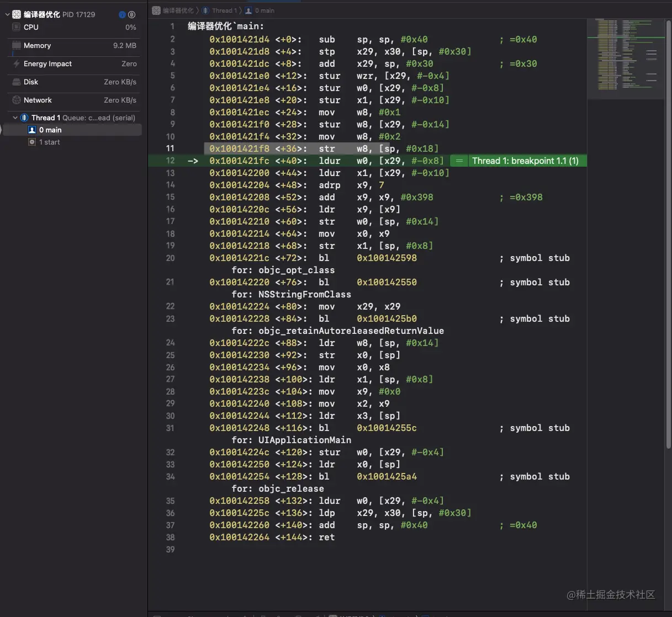Viewport: 672px width, 617px height.
Task: Click the code minimap overview
Action: pyautogui.click(x=626, y=58)
